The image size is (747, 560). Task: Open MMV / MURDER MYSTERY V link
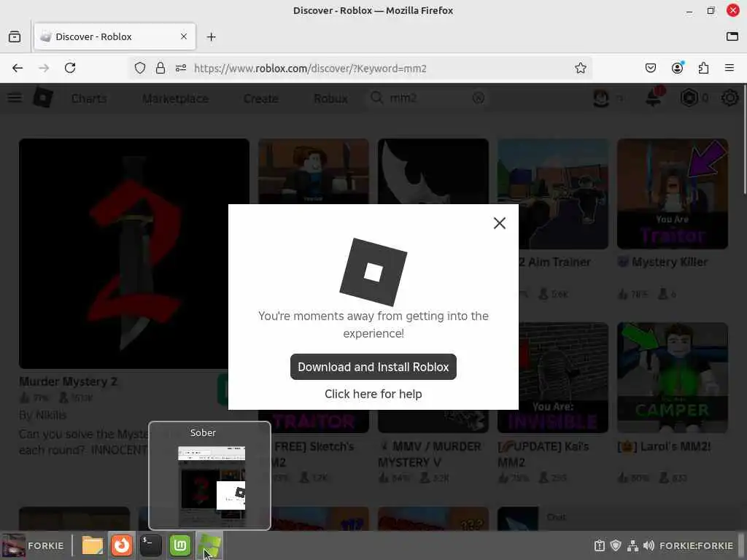(429, 454)
